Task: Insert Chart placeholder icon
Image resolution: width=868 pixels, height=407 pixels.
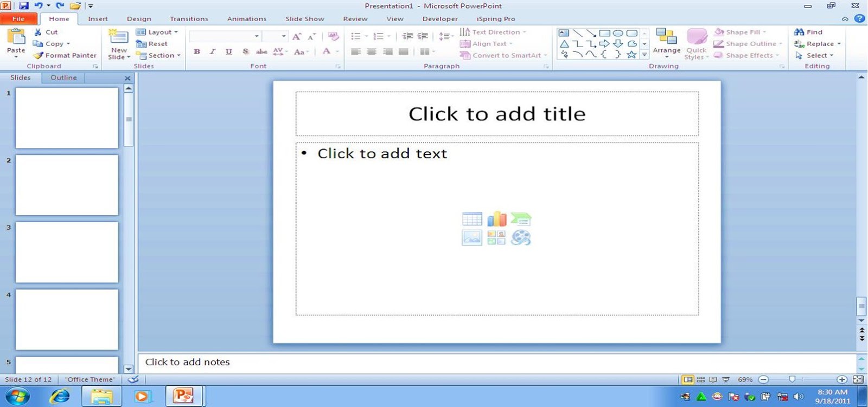Action: point(496,219)
